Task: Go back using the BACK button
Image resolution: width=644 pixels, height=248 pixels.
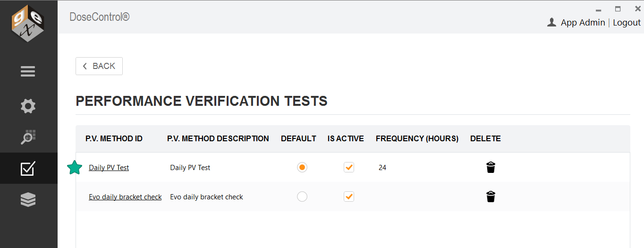Action: coord(99,66)
